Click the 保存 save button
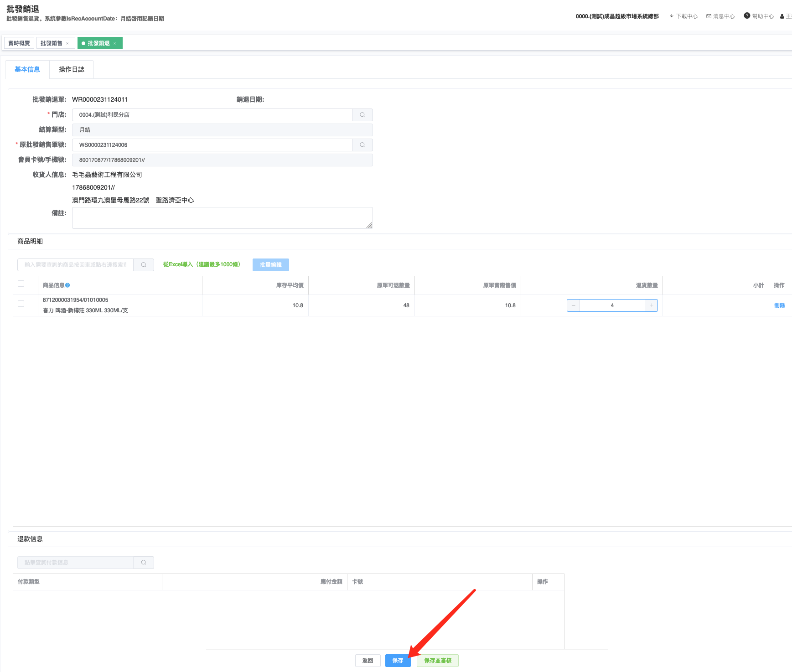The height and width of the screenshot is (672, 792). [x=398, y=661]
